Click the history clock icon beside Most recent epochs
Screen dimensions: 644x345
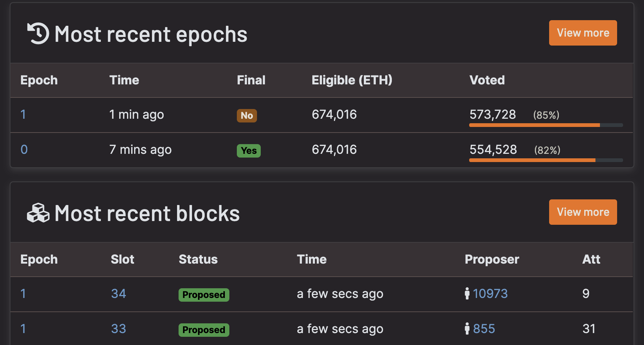[38, 34]
